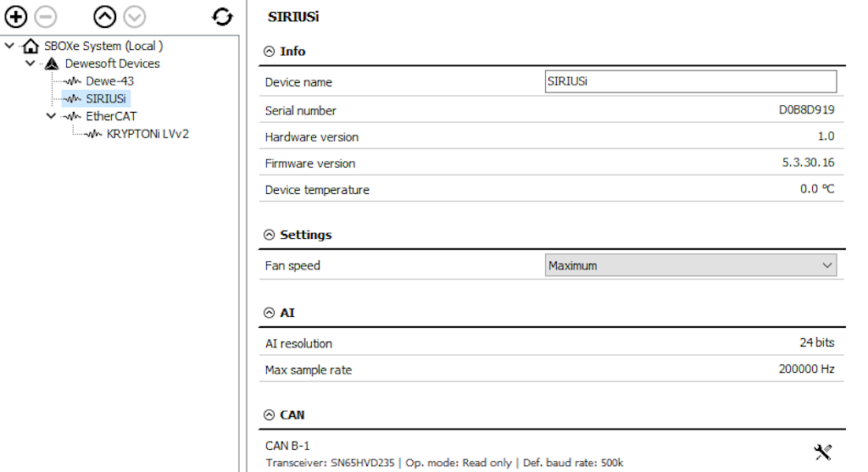Image resolution: width=868 pixels, height=472 pixels.
Task: Click the remove device minus icon
Action: (46, 17)
